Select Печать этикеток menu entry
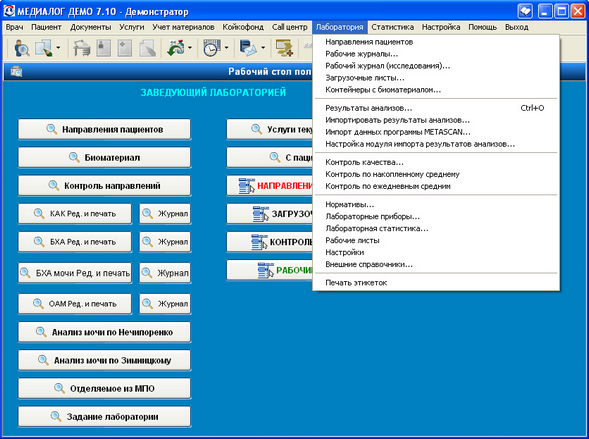This screenshot has width=589, height=439. click(x=436, y=283)
